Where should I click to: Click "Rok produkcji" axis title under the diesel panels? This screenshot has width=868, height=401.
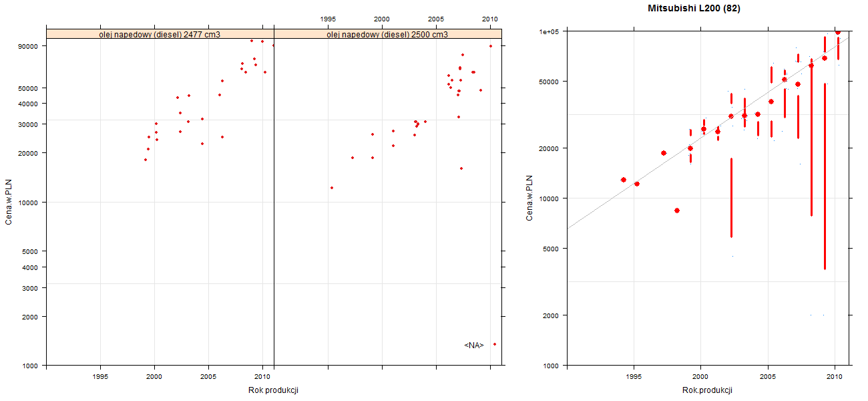(273, 390)
